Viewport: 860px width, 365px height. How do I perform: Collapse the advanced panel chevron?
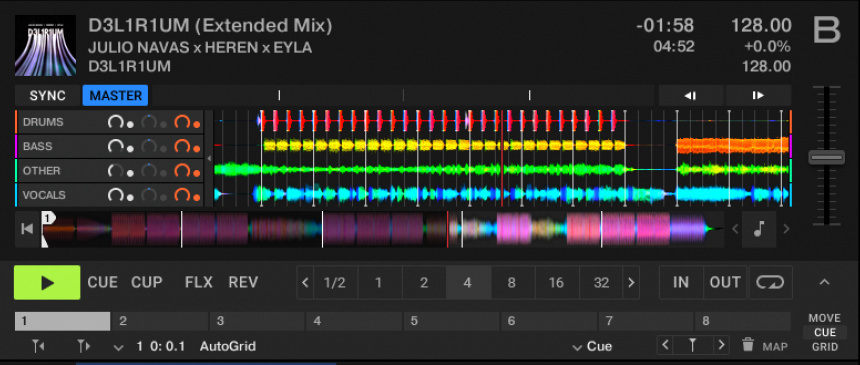824,282
